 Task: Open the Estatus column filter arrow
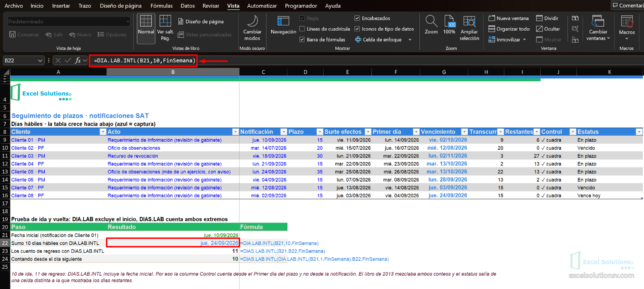pos(639,132)
